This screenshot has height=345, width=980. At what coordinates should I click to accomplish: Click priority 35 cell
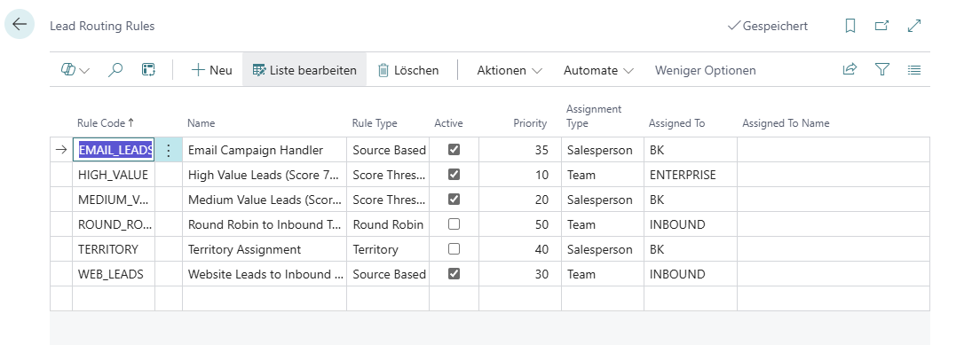pyautogui.click(x=520, y=150)
